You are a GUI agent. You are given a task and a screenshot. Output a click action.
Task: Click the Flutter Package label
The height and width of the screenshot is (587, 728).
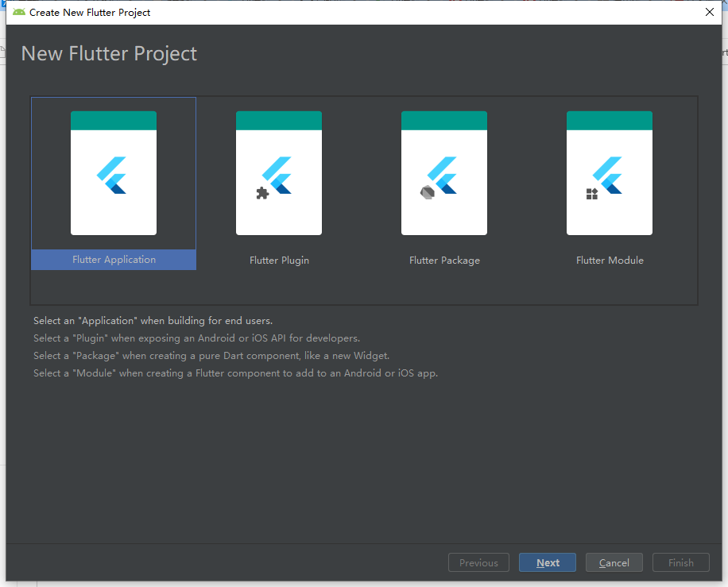click(x=444, y=261)
